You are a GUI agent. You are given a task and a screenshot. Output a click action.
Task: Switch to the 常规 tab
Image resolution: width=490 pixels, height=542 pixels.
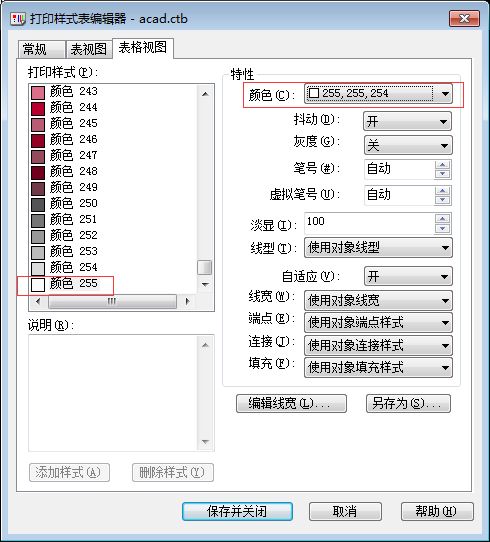(41, 49)
